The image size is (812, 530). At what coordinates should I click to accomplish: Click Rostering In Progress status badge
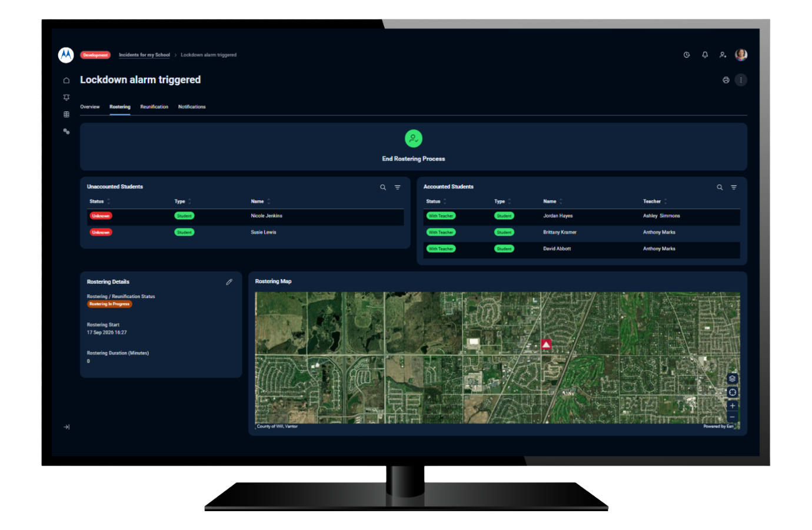(x=109, y=304)
